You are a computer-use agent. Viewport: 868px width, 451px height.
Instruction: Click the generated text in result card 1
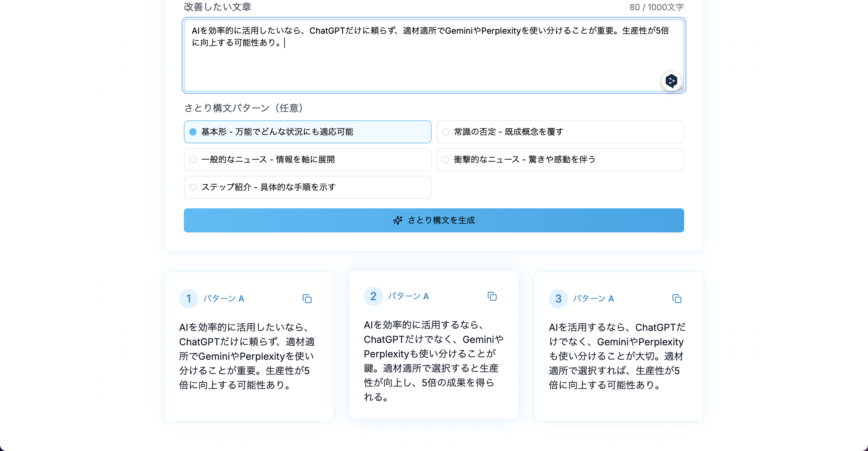tap(247, 356)
